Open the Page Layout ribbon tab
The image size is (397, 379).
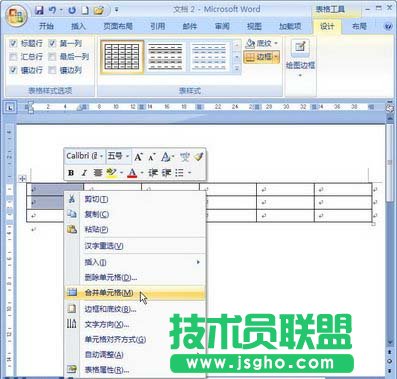pos(118,26)
